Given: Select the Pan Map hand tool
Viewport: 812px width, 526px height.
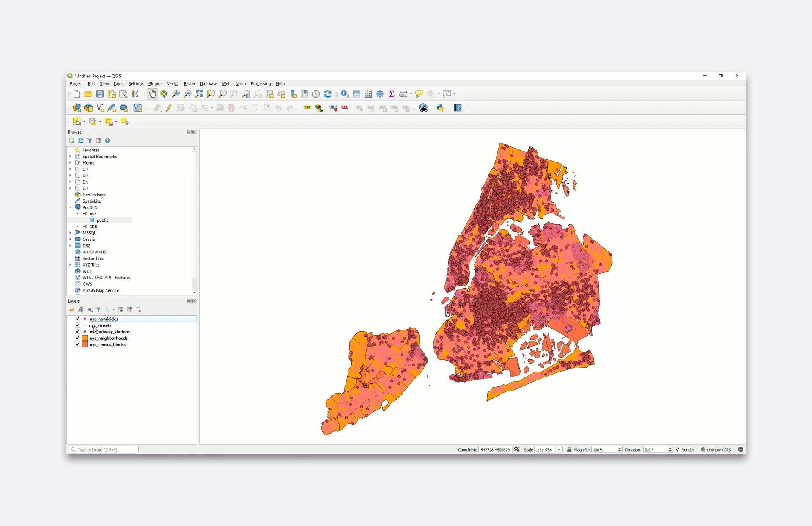Looking at the screenshot, I should click(152, 94).
